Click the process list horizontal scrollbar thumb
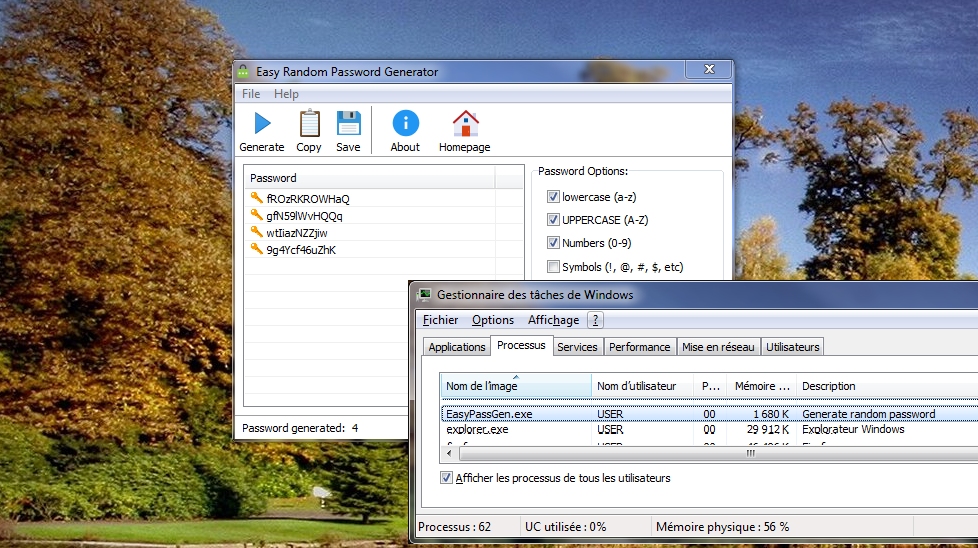Viewport: 978px width, 548px height. pos(717,453)
